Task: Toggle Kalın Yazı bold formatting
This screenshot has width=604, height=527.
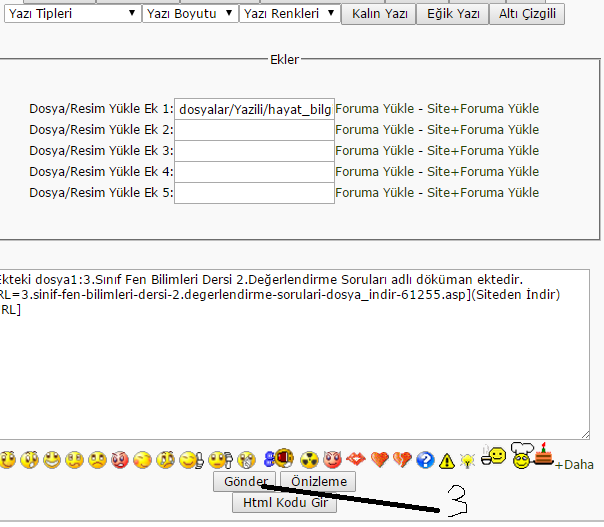Action: [x=377, y=14]
